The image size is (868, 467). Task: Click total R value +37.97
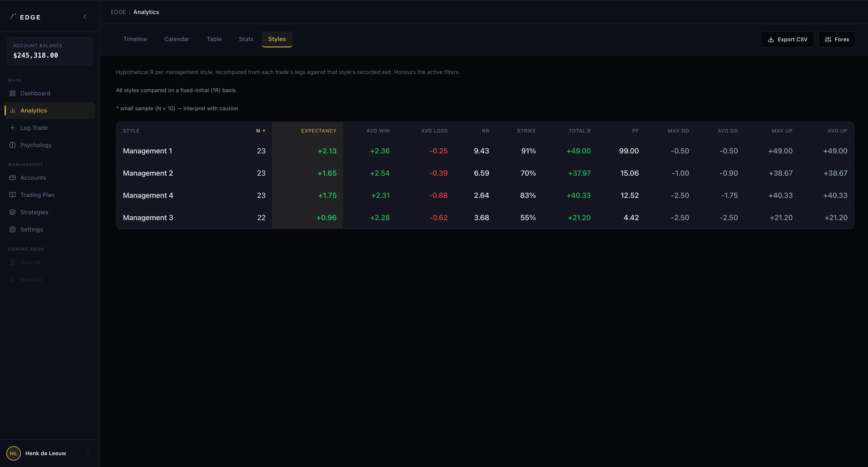click(579, 173)
